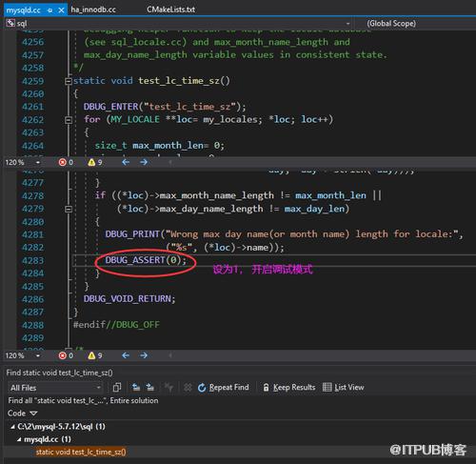The image size is (476, 464).
Task: Switch to the ha_innodb.cc tab
Action: coord(93,10)
